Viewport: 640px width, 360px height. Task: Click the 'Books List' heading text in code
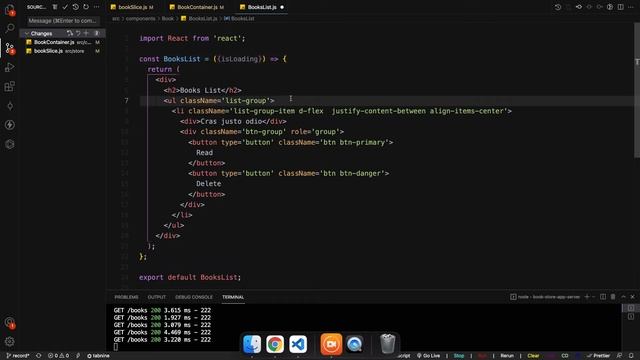[x=200, y=90]
